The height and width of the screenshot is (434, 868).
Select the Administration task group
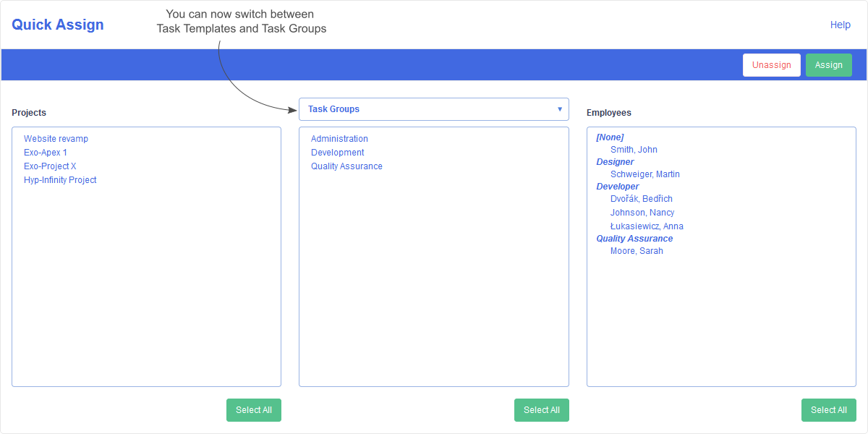pos(339,139)
